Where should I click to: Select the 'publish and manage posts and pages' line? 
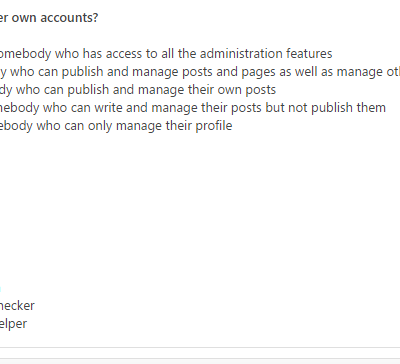point(200,72)
